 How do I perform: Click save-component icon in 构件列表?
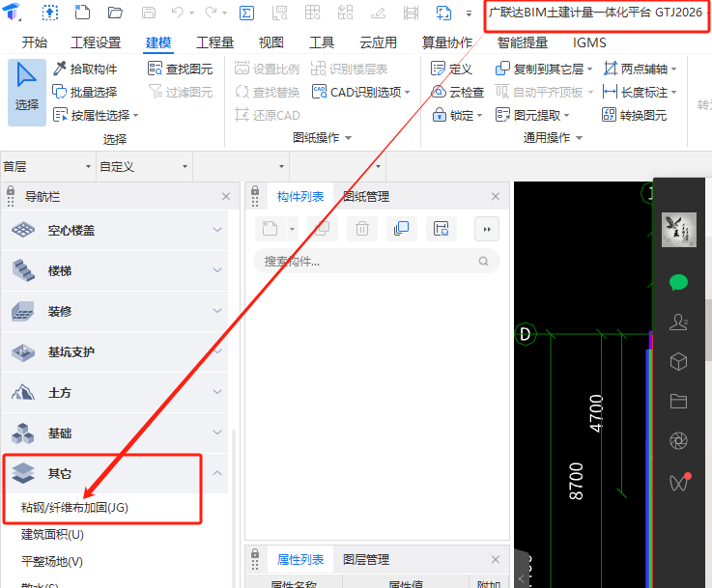441,229
